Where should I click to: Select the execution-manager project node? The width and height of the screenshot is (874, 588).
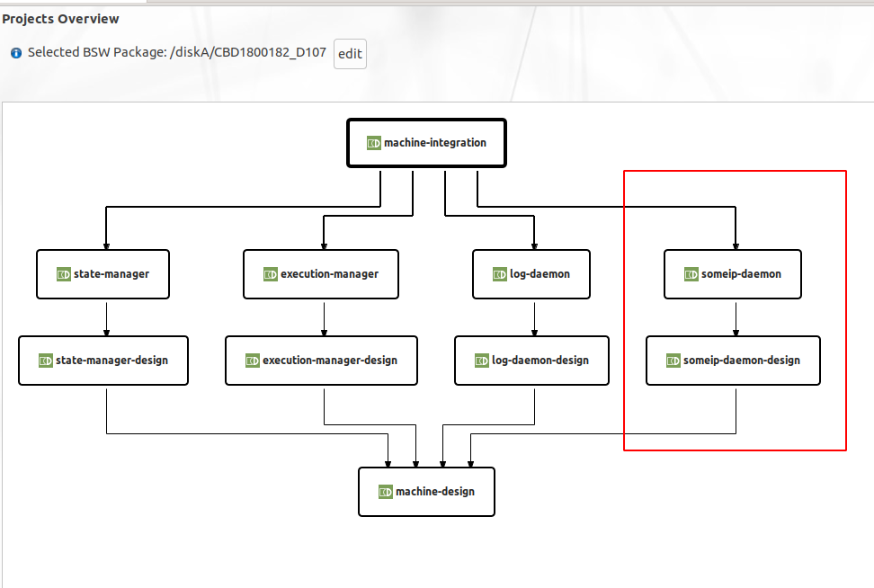tap(320, 274)
